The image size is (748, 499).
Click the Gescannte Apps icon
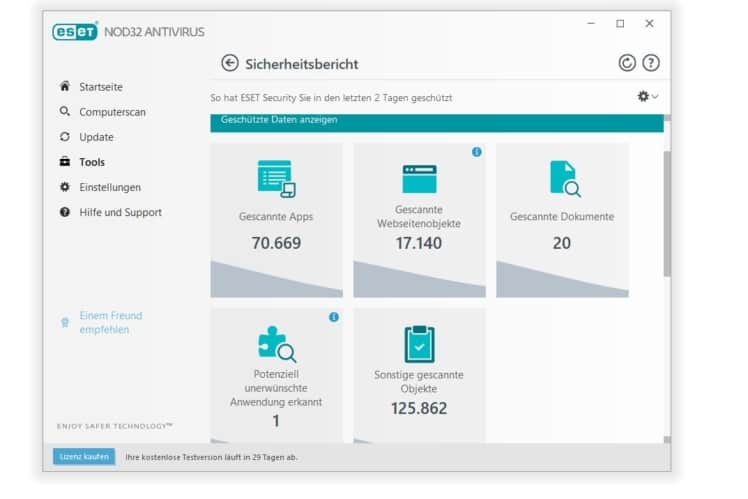click(276, 179)
